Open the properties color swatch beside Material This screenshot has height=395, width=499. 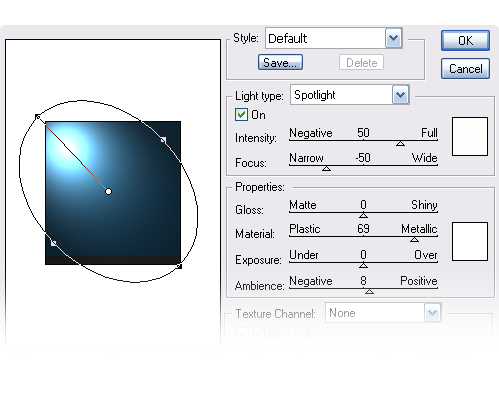pyautogui.click(x=470, y=241)
